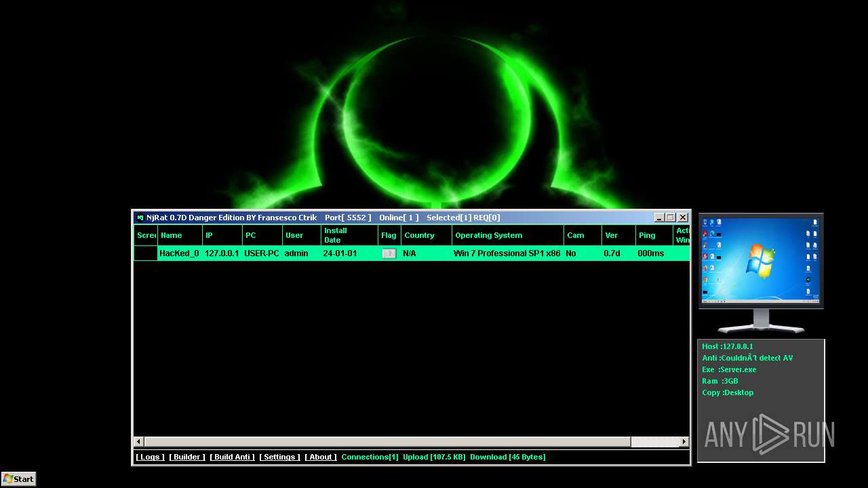Click the Upload [107.5 KB] status text
This screenshot has width=868, height=488.
(434, 457)
